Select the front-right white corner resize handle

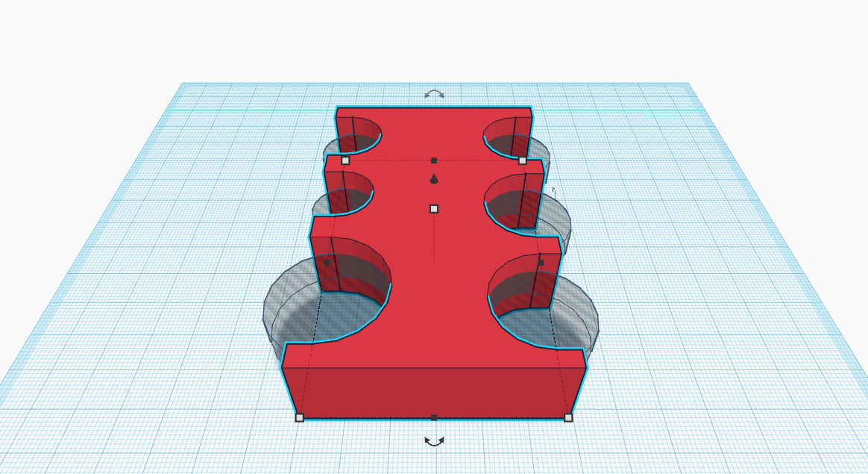click(568, 417)
